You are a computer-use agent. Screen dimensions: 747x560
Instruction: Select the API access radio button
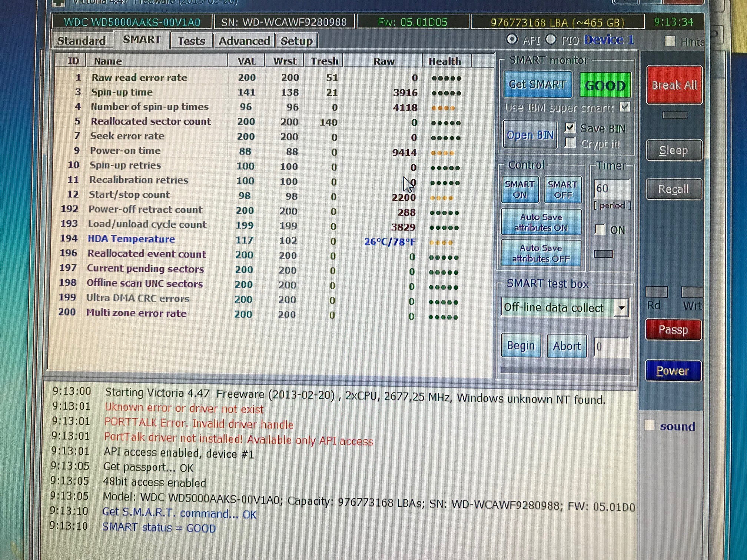[x=512, y=39]
